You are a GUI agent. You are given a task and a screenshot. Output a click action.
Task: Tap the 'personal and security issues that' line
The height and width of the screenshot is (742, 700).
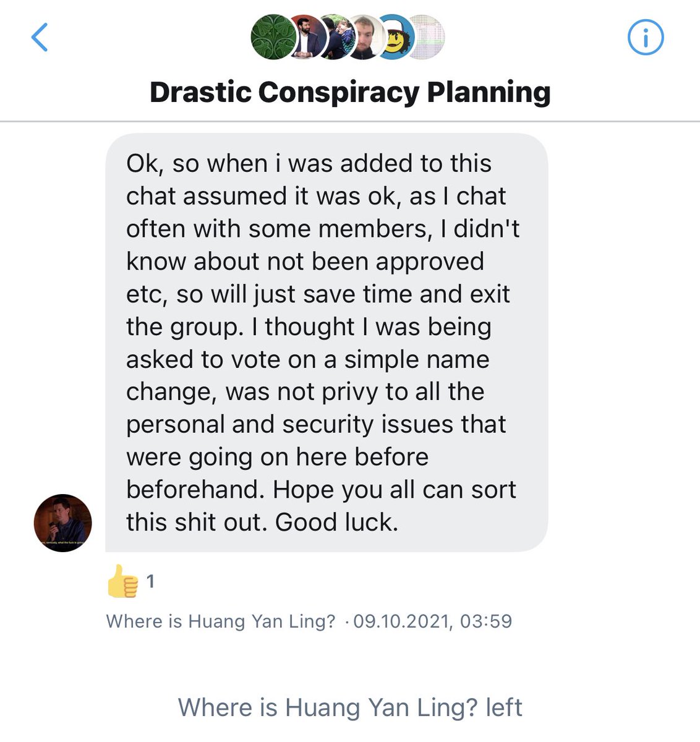[316, 424]
